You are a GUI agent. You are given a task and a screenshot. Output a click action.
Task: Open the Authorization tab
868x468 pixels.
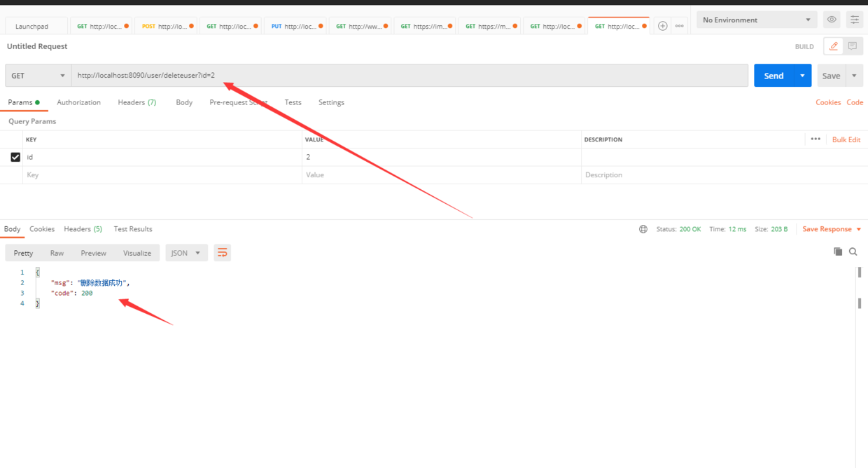point(78,102)
